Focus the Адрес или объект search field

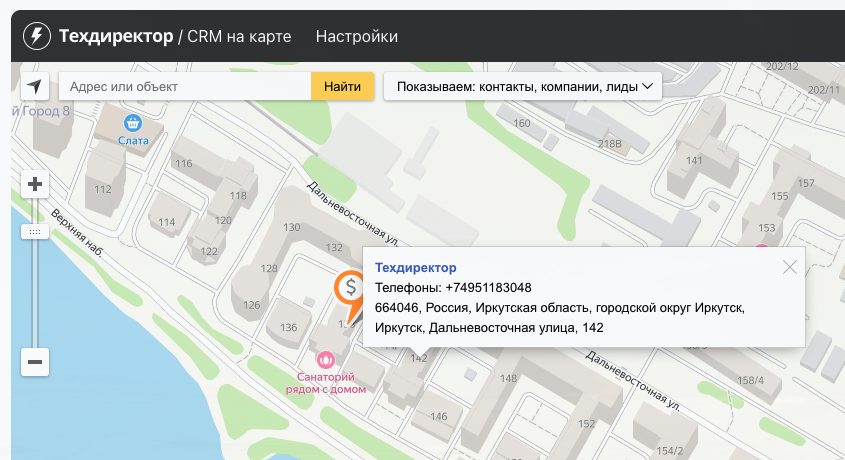(185, 86)
